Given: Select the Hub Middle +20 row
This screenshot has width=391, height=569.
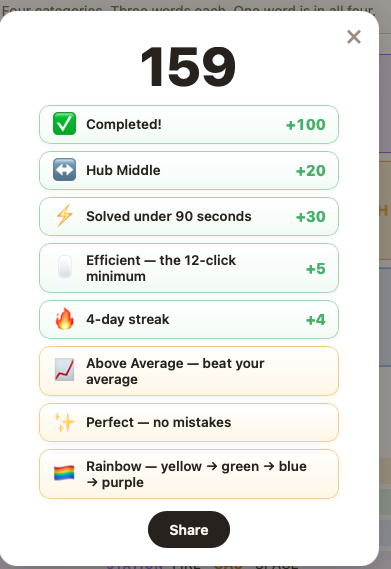Looking at the screenshot, I should [189, 171].
